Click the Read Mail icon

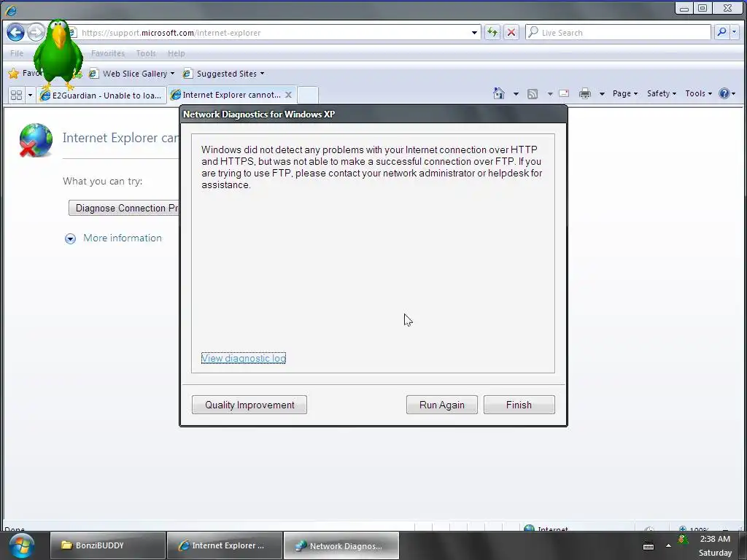click(564, 93)
